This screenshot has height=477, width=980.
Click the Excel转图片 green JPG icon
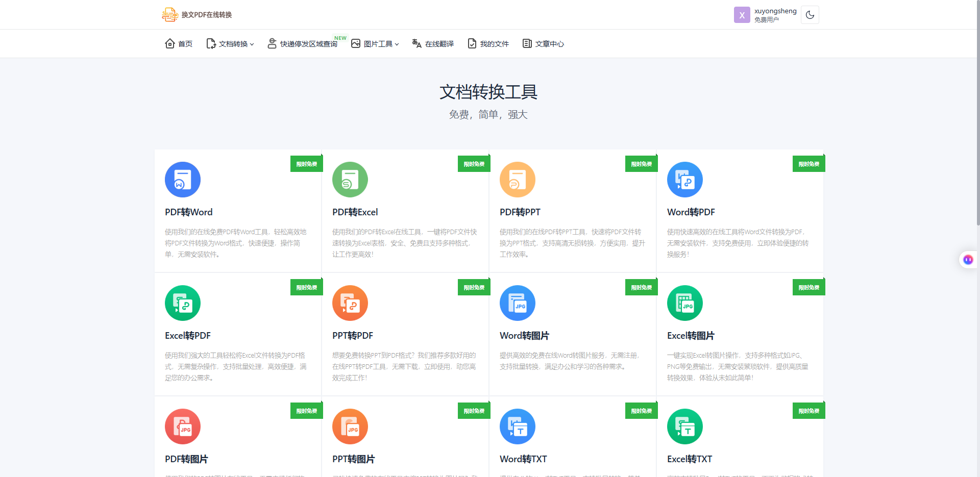(685, 303)
